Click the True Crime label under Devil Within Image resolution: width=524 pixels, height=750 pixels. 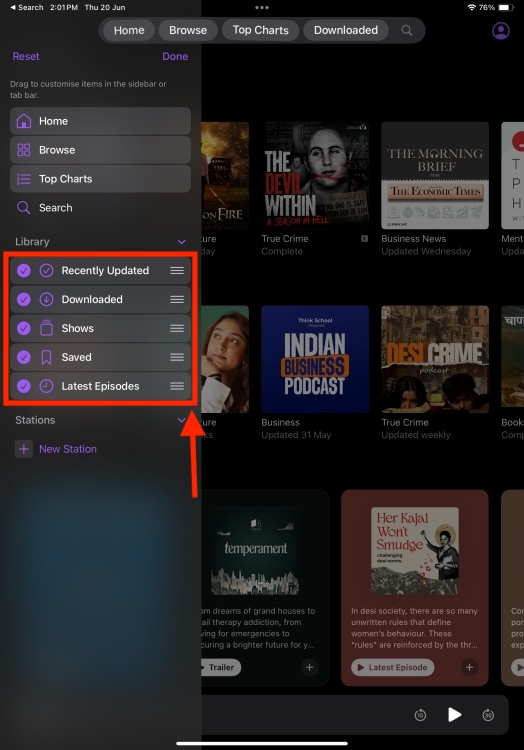click(285, 239)
